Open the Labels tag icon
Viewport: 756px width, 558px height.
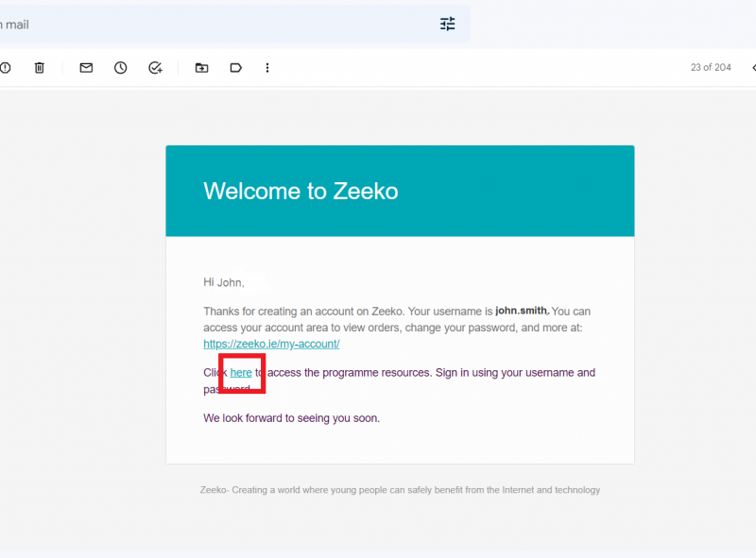235,68
